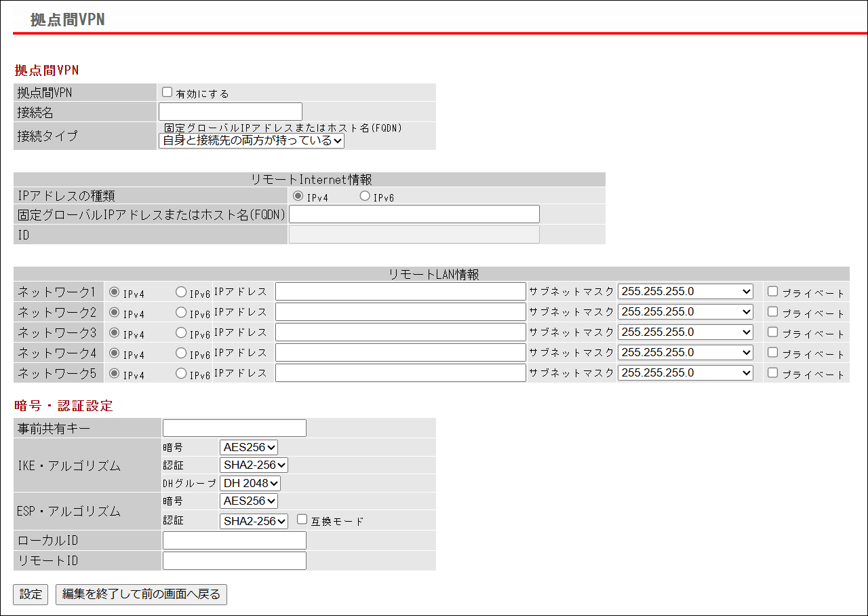Open ネットワーク1 サブネットマスク dropdown

pyautogui.click(x=685, y=292)
